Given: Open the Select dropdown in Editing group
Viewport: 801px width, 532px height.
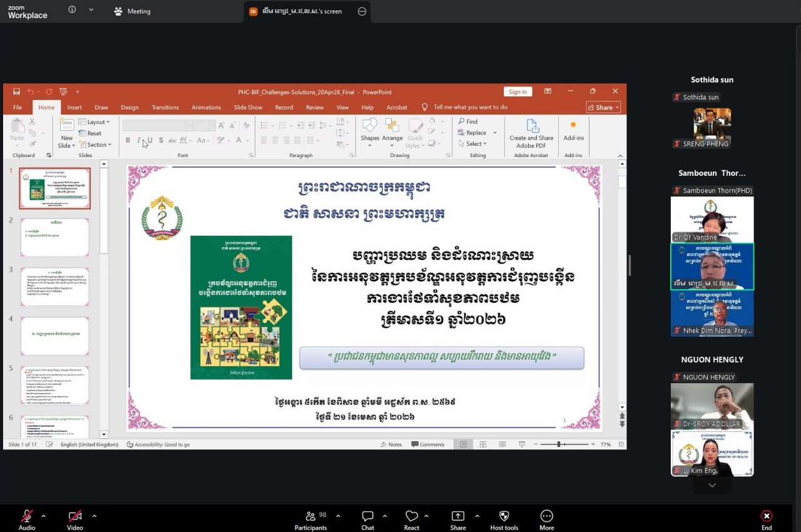Looking at the screenshot, I should point(477,144).
